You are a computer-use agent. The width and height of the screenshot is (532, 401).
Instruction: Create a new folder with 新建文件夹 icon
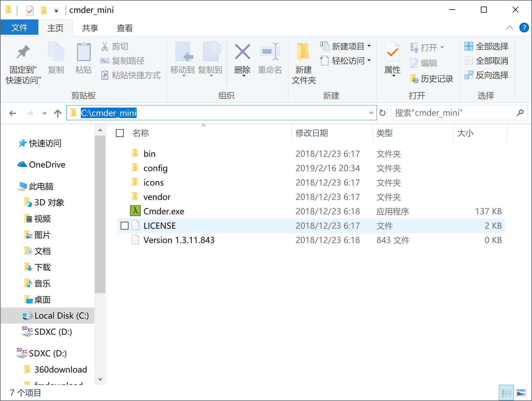[303, 52]
